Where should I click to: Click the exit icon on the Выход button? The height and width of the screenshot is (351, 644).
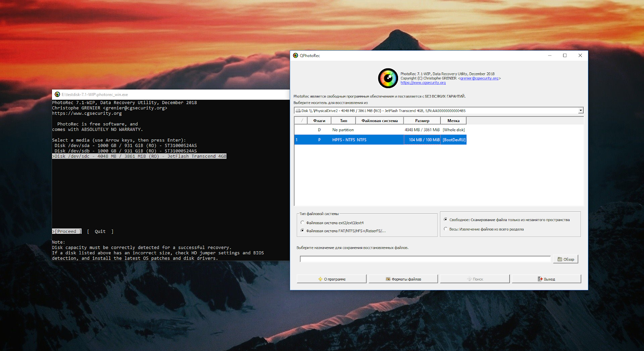tap(540, 279)
